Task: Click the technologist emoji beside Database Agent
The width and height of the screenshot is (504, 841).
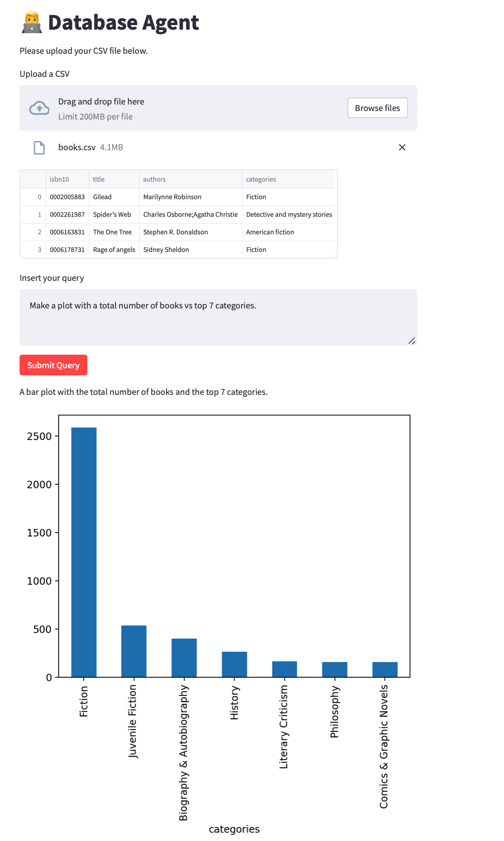Action: 32,23
